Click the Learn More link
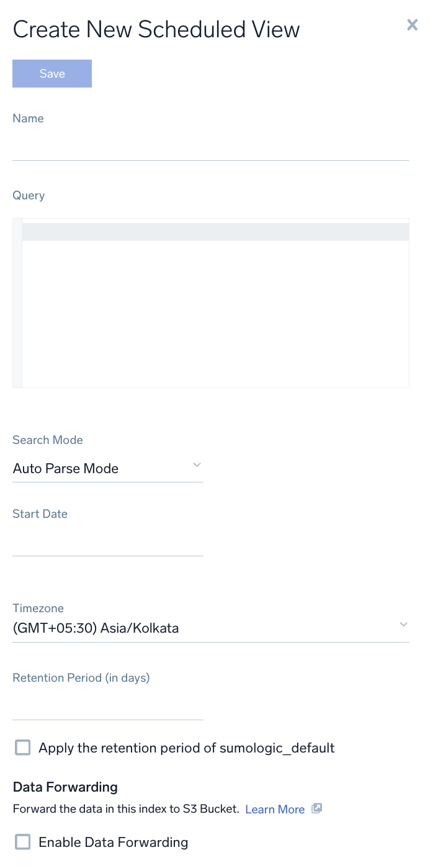 pyautogui.click(x=274, y=809)
